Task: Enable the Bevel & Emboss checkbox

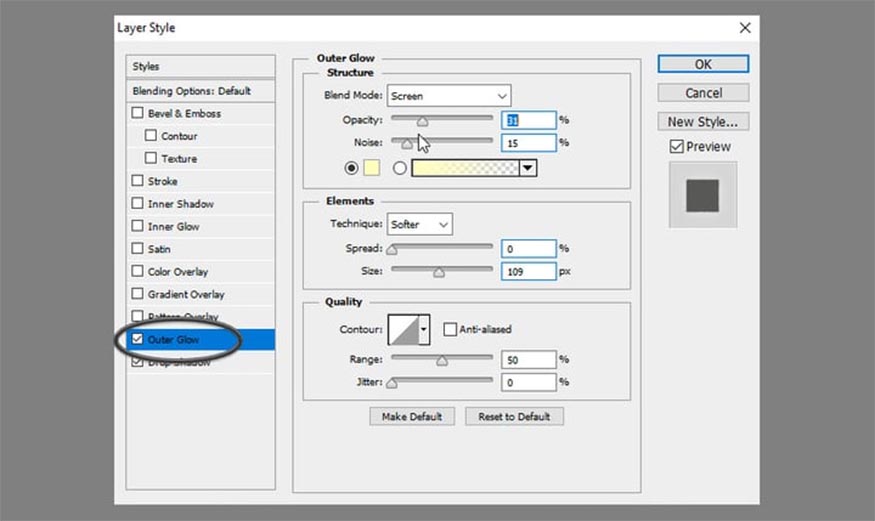Action: [x=137, y=113]
